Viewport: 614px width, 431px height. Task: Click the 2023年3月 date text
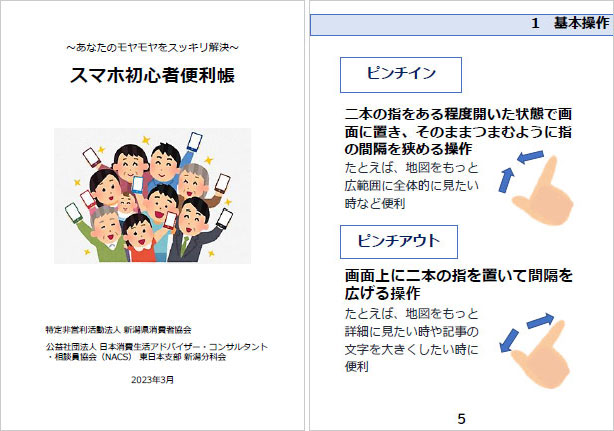[x=152, y=380]
